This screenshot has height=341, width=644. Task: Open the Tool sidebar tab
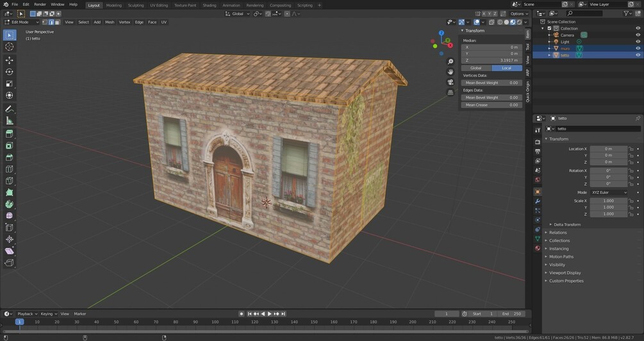[528, 47]
